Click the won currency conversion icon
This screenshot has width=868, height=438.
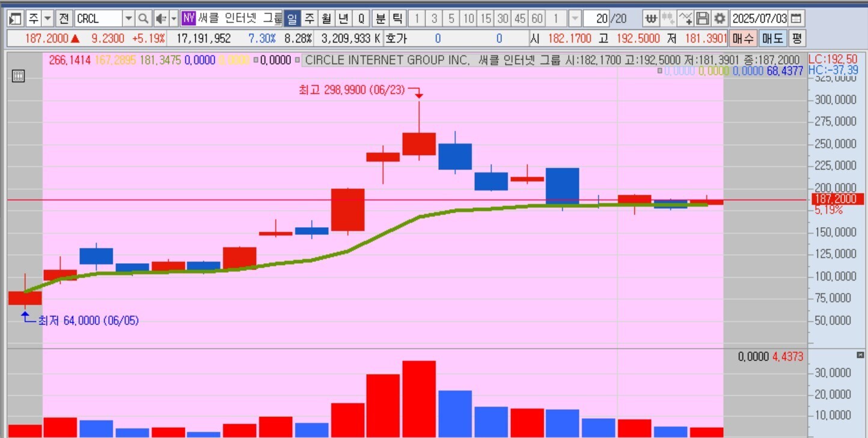[651, 19]
